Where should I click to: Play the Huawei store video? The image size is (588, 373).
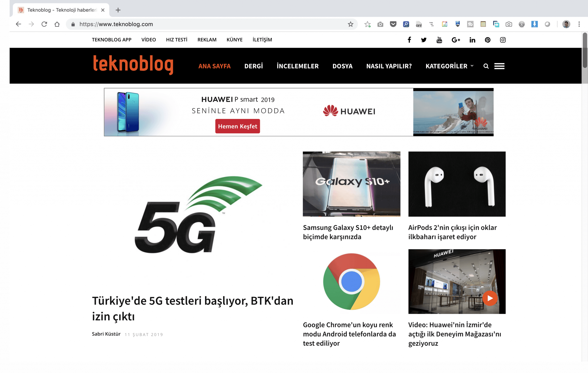pos(490,298)
